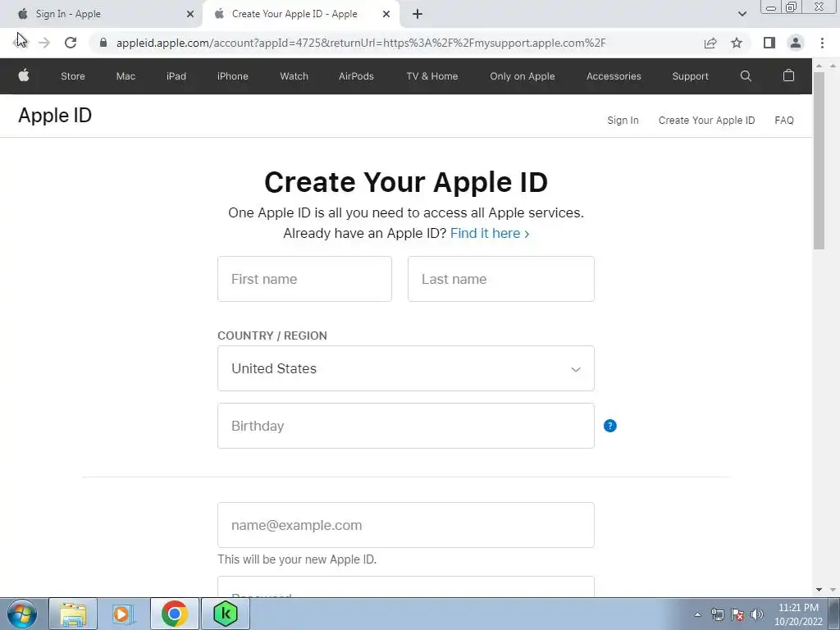Launch Windows Media Player from taskbar
This screenshot has width=840, height=630.
[x=123, y=614]
